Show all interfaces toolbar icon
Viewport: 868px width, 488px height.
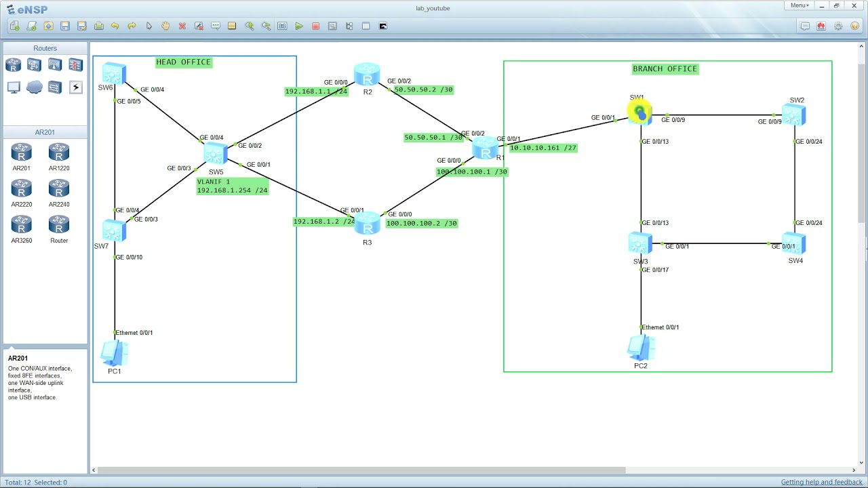[x=349, y=26]
